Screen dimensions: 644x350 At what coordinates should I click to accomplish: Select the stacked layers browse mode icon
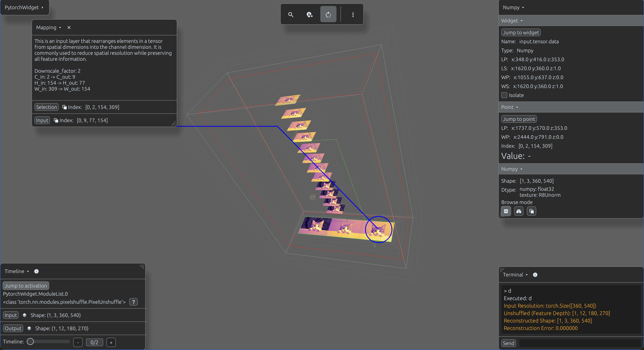[x=532, y=211]
